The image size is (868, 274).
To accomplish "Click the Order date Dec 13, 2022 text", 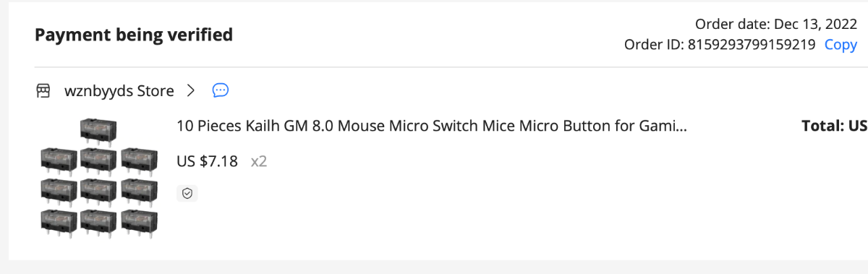I will (x=776, y=23).
